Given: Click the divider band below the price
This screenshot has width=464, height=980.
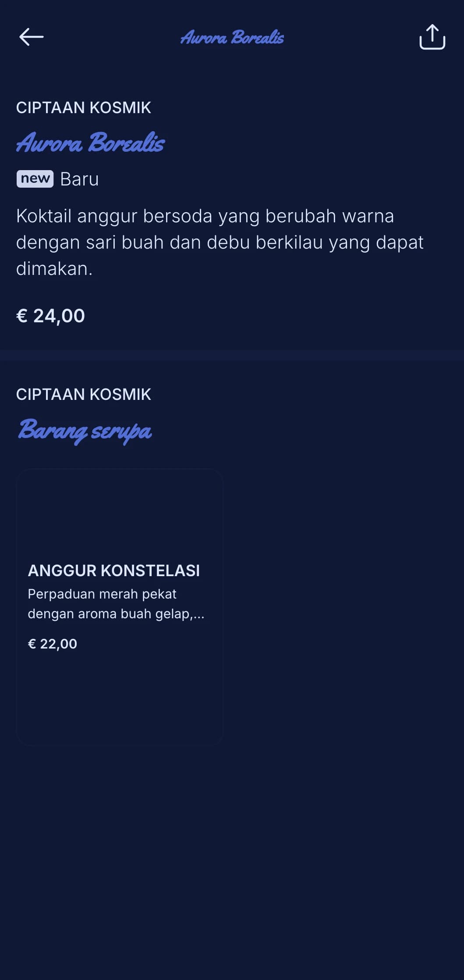Looking at the screenshot, I should (232, 356).
